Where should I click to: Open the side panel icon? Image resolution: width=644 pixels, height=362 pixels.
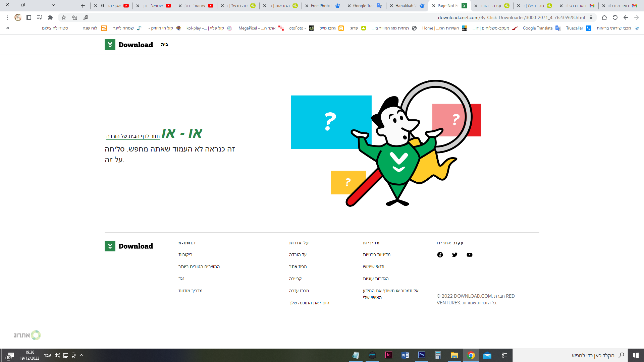point(29,17)
